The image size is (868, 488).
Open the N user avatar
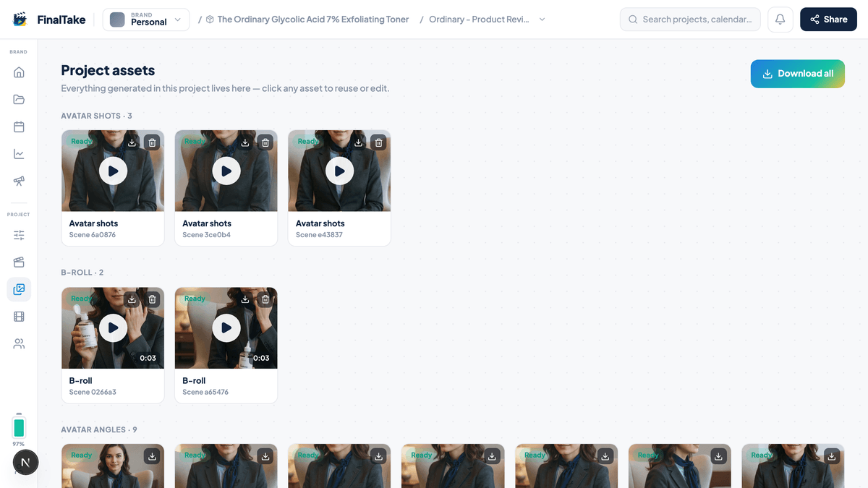[25, 462]
